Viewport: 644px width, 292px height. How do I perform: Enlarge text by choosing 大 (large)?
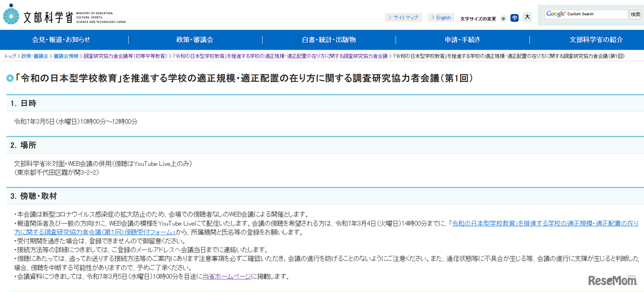527,17
